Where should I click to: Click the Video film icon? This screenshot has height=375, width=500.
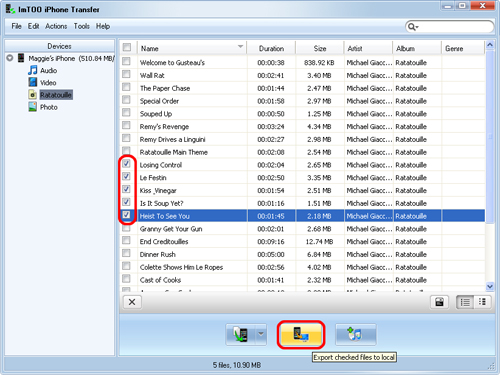(33, 82)
